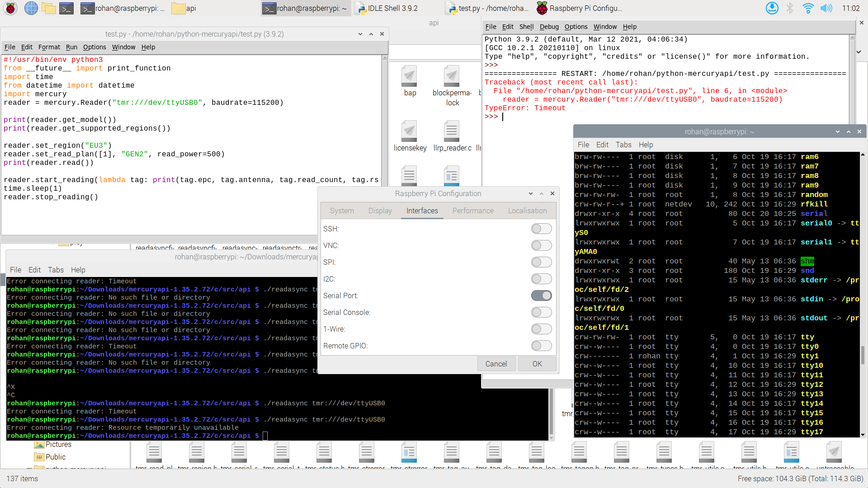Open the Raspberry Pi menu icon
This screenshot has width=868, height=488.
pyautogui.click(x=10, y=8)
